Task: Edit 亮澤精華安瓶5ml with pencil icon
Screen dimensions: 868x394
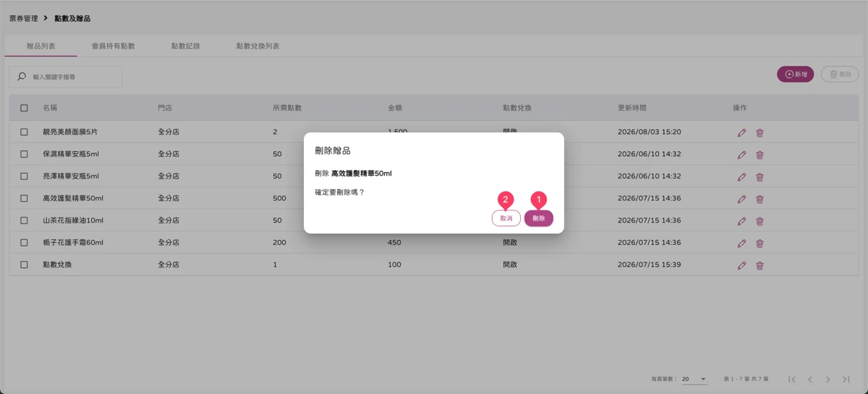Action: click(x=741, y=176)
